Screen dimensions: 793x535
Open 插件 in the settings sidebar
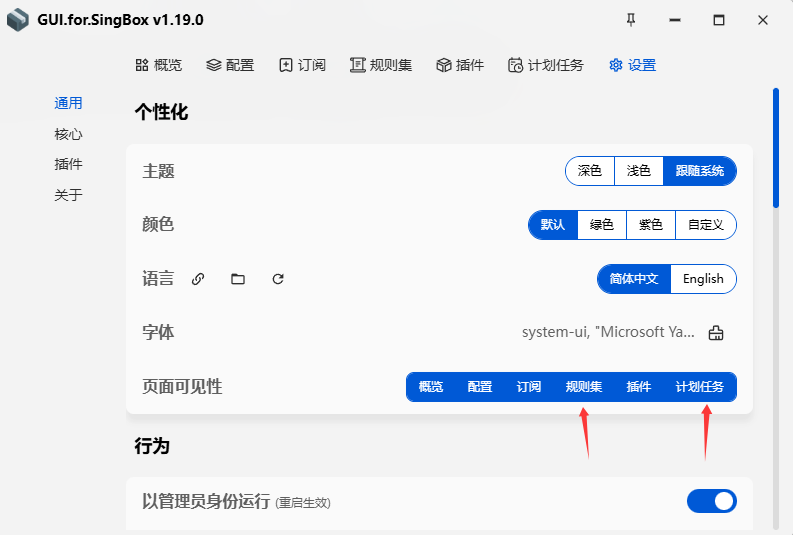pos(68,164)
